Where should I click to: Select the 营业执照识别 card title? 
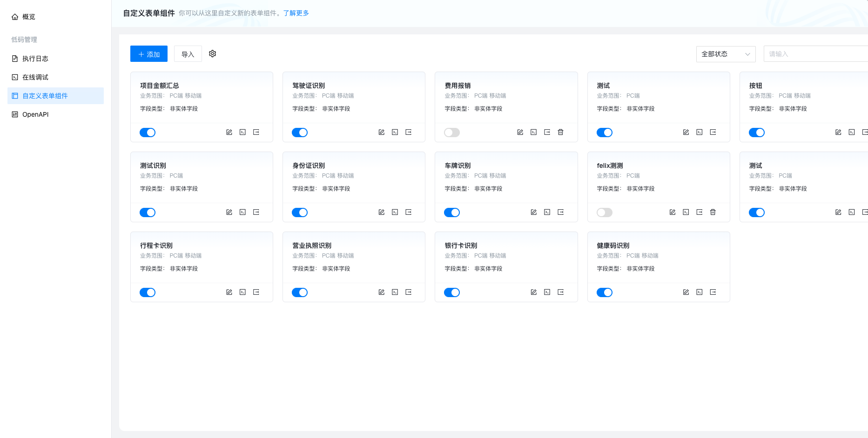tap(312, 246)
